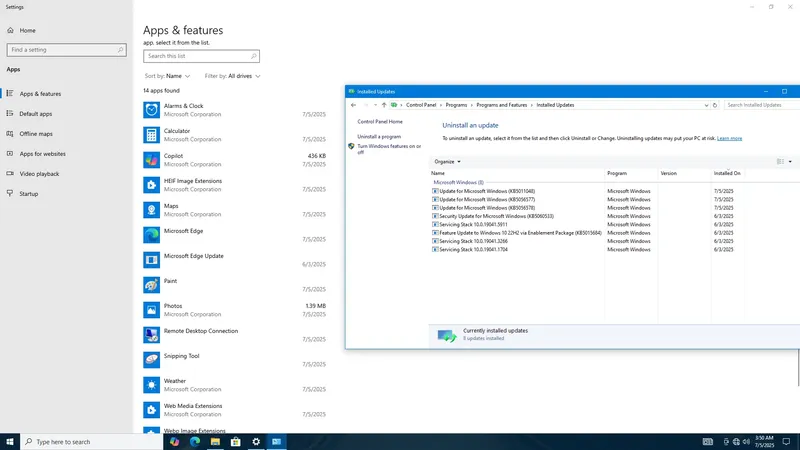Screen dimensions: 800x450
Task: Open the Filter by All drives dropdown
Action: pos(233,76)
